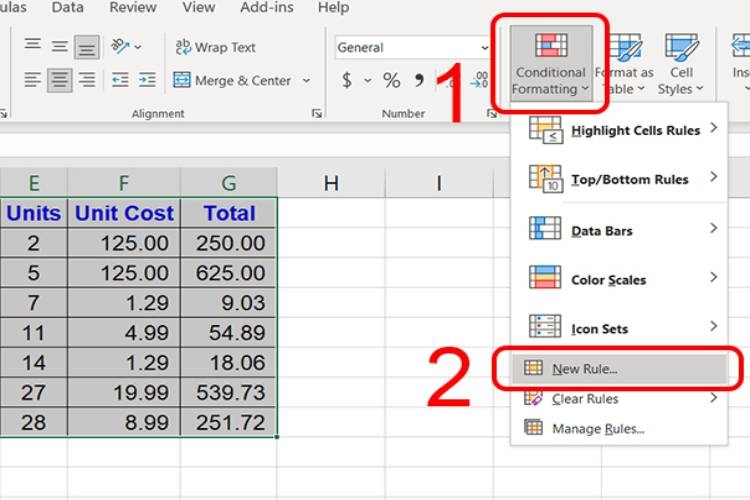Image resolution: width=750 pixels, height=500 pixels.
Task: Open the Orientation text rotation icon
Action: click(x=120, y=46)
